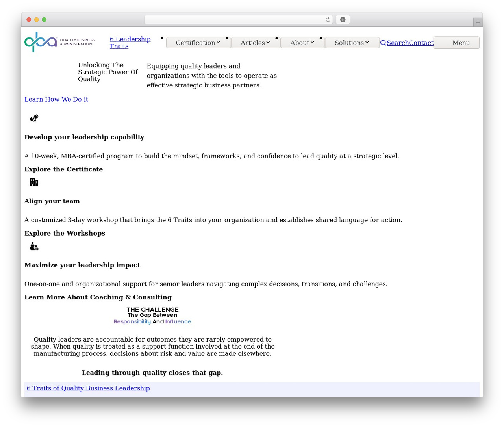Click the coaching person icon above leadership impact

[34, 246]
